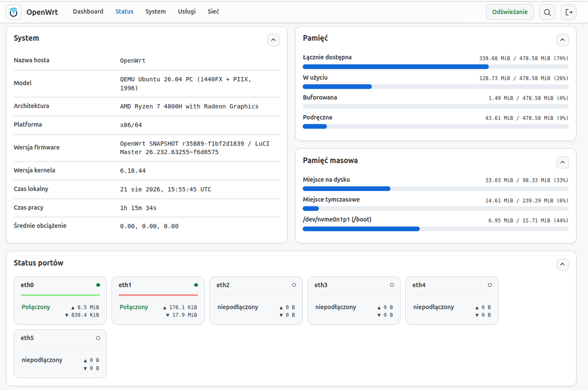
Task: Click the Miejsce na dysku progress bar
Action: pyautogui.click(x=435, y=189)
